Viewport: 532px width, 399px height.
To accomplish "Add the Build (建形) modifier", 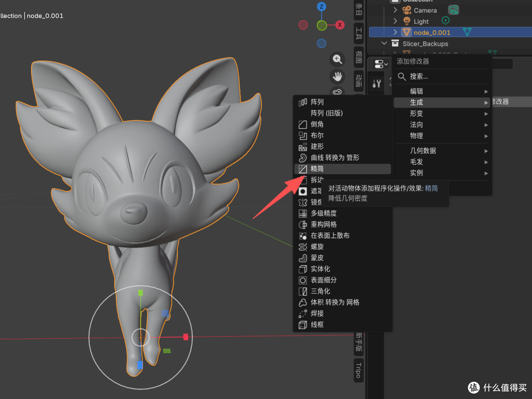I will tap(343, 146).
